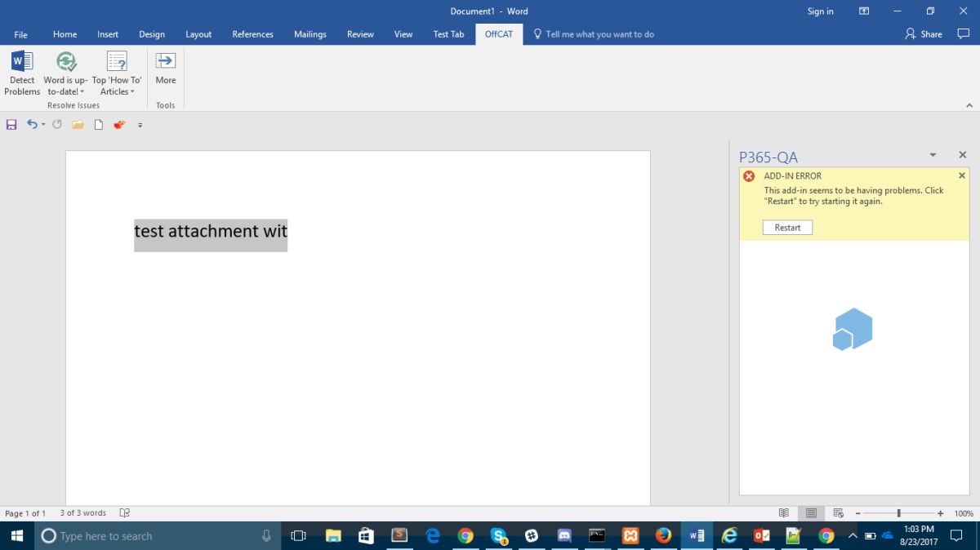Save document from Quick Access toolbar
Image resolution: width=980 pixels, height=550 pixels.
click(x=11, y=125)
